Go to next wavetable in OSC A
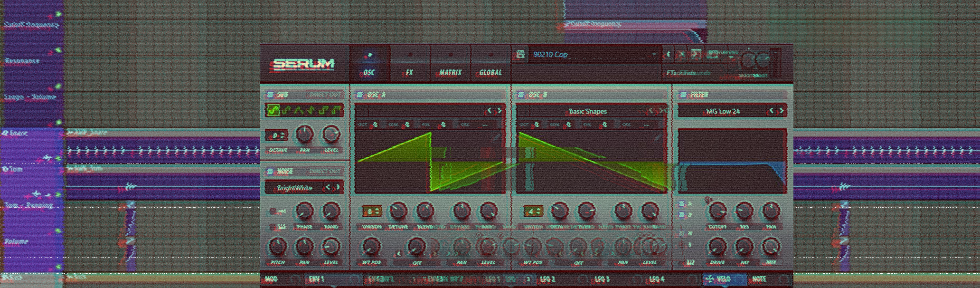Screen dimensions: 980x288 pyautogui.click(x=499, y=111)
